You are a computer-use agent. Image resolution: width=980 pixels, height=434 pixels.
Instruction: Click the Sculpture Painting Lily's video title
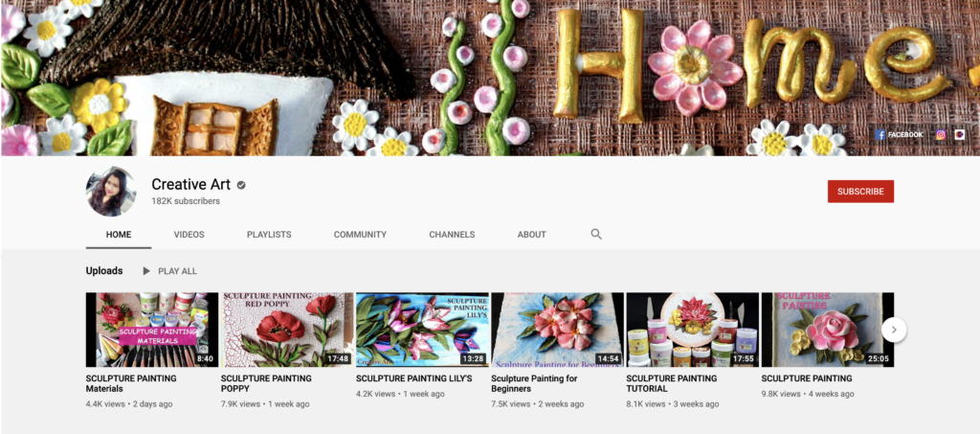[413, 378]
